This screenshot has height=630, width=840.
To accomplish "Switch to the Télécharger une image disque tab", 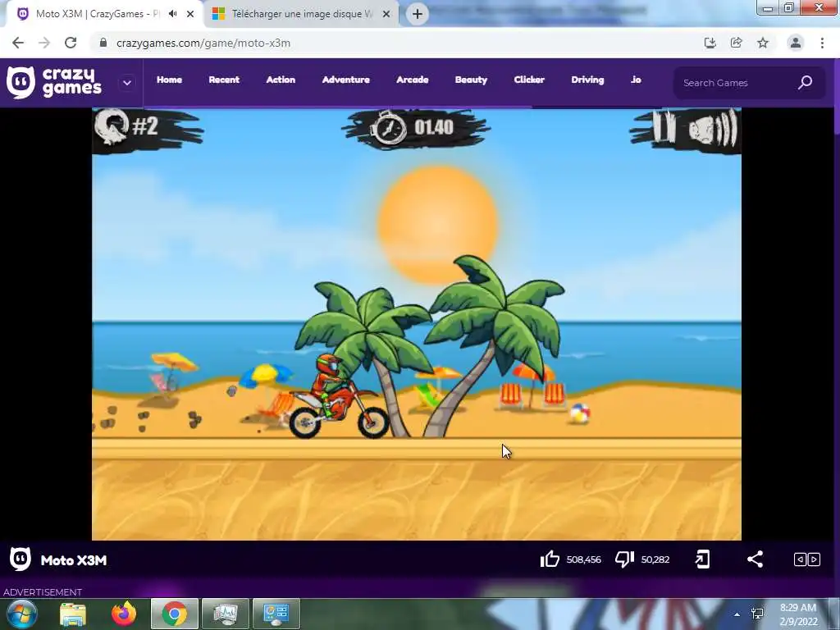I will pos(303,14).
